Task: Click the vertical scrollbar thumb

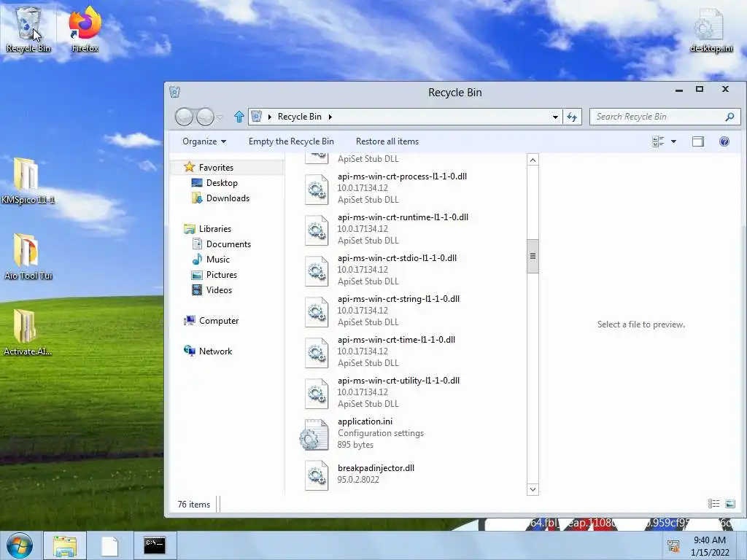Action: coord(533,256)
